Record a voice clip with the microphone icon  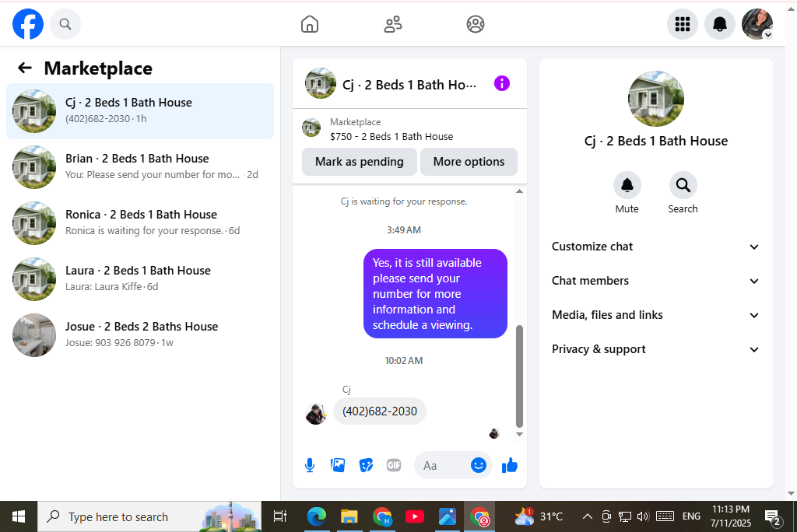(x=310, y=465)
